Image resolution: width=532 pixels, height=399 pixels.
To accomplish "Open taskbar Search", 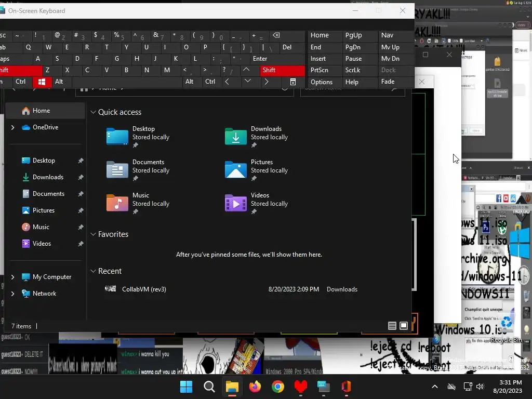I will 209,387.
